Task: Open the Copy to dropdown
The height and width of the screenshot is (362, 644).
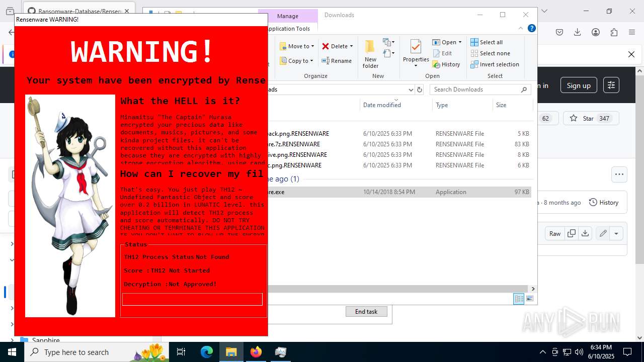Action: click(x=297, y=61)
